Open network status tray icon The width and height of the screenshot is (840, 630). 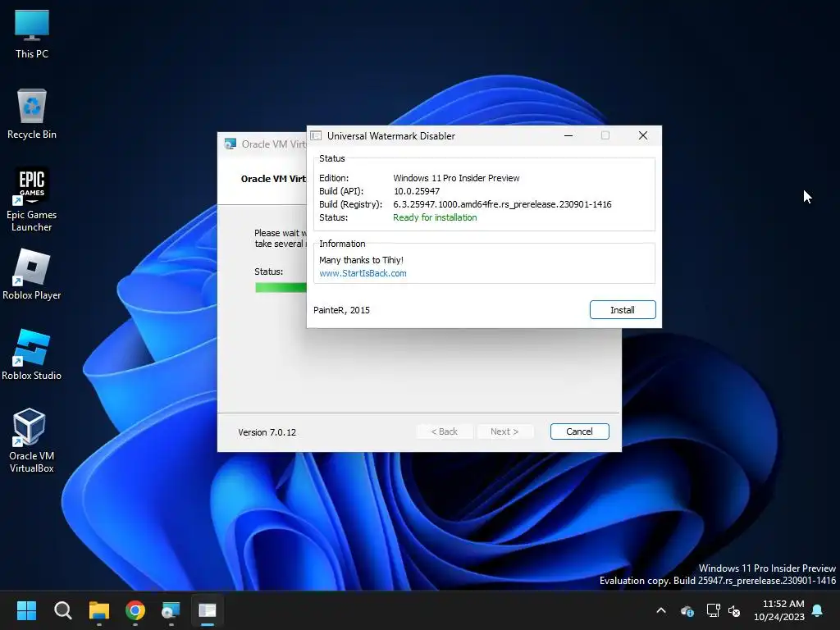pos(713,610)
